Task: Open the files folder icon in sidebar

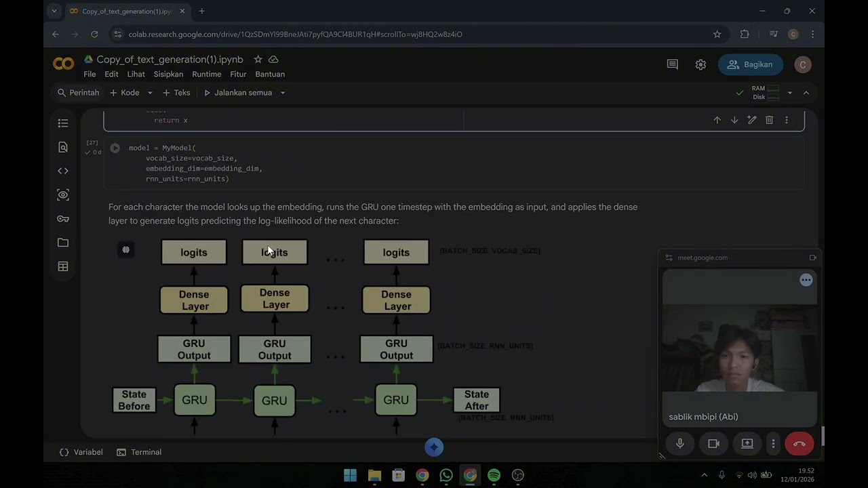Action: [x=63, y=243]
